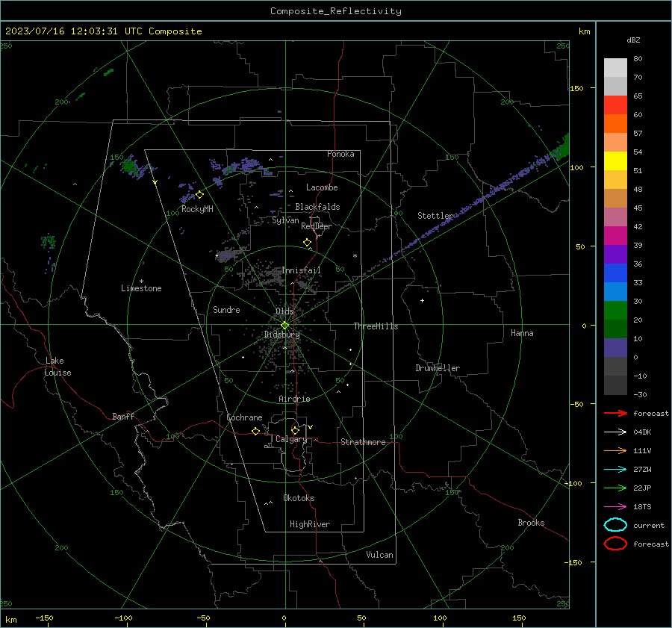Select the Lake Louise map label

(57, 367)
